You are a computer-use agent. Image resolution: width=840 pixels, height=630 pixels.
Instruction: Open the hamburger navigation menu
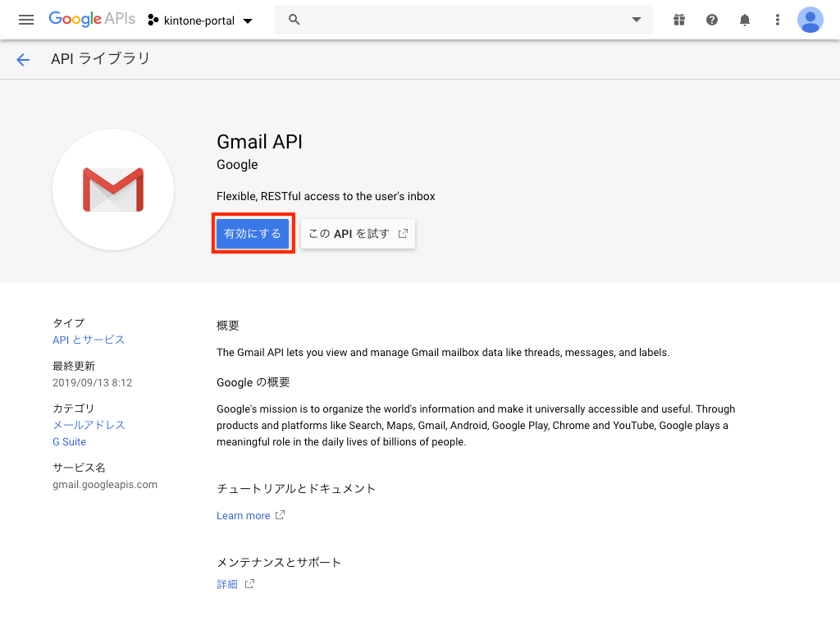[x=26, y=20]
